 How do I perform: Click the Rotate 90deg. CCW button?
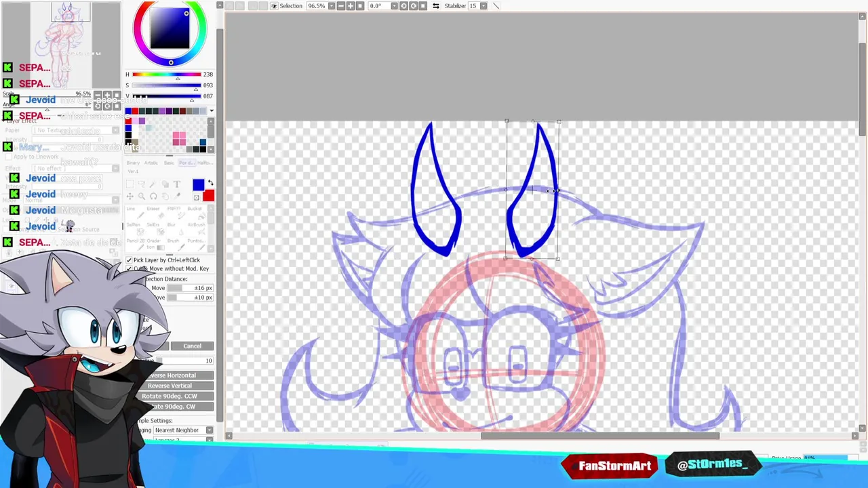172,396
